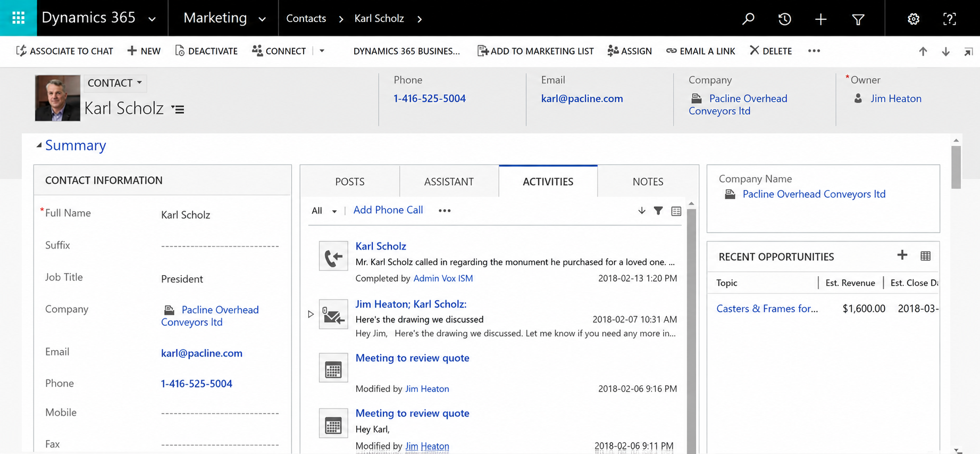Expand the Jim Heaton email activity
Screen dimensions: 980x454
coord(311,314)
